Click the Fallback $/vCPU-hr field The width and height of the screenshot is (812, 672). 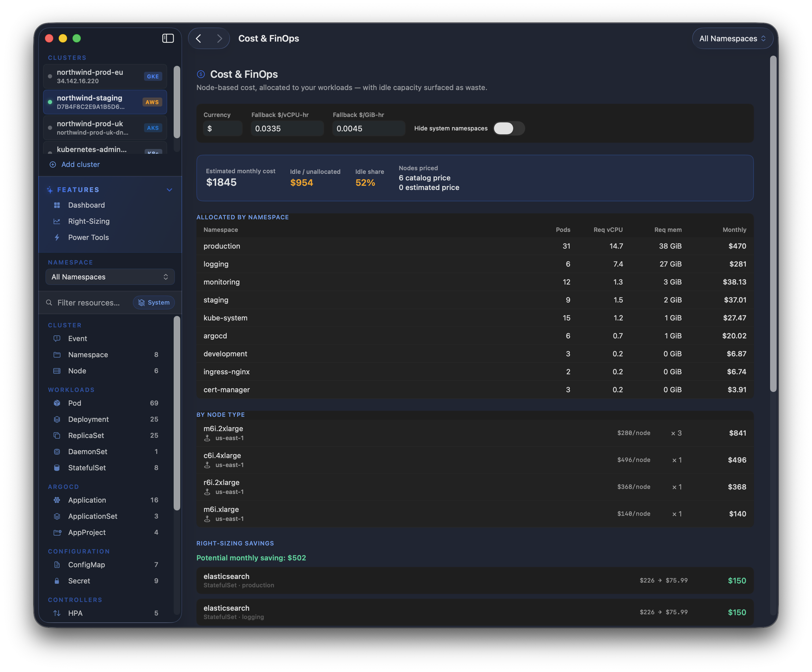tap(287, 128)
